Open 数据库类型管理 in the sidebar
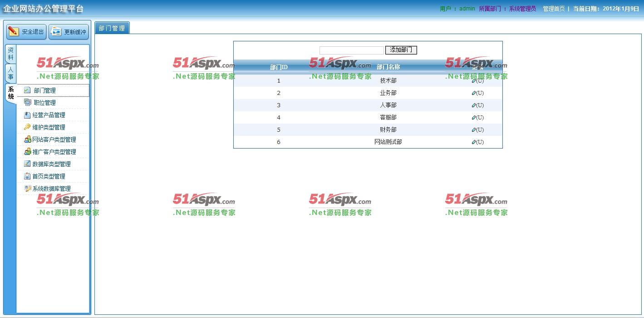The width and height of the screenshot is (644, 318). [51, 164]
